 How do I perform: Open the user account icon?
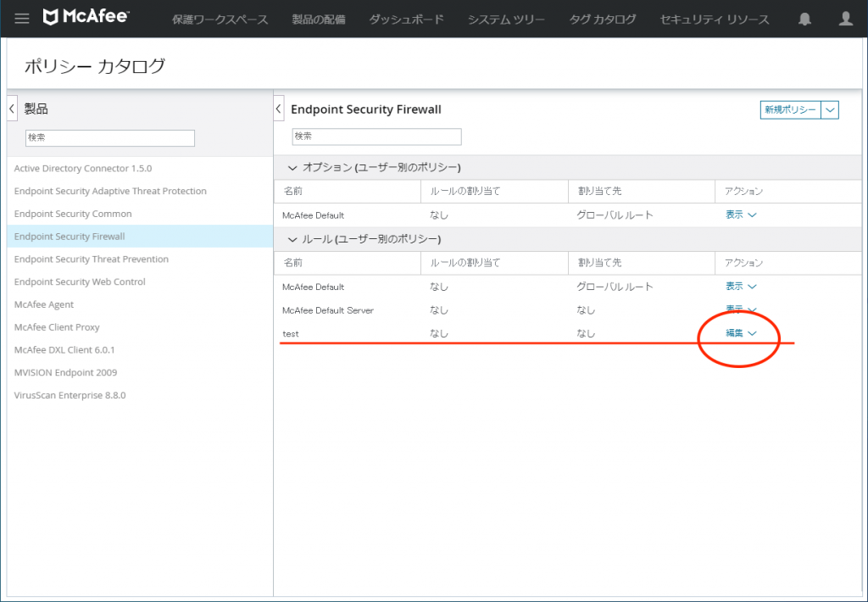click(x=845, y=20)
